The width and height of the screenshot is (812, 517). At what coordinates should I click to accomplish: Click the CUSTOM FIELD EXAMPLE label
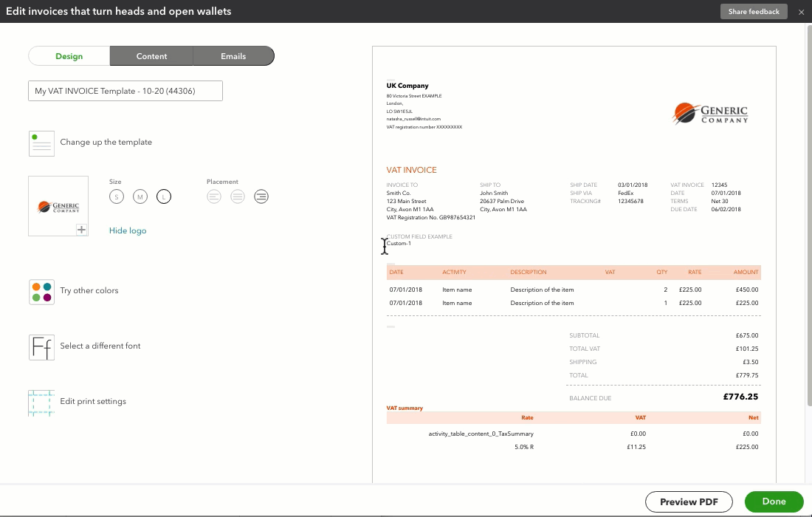[x=419, y=236]
